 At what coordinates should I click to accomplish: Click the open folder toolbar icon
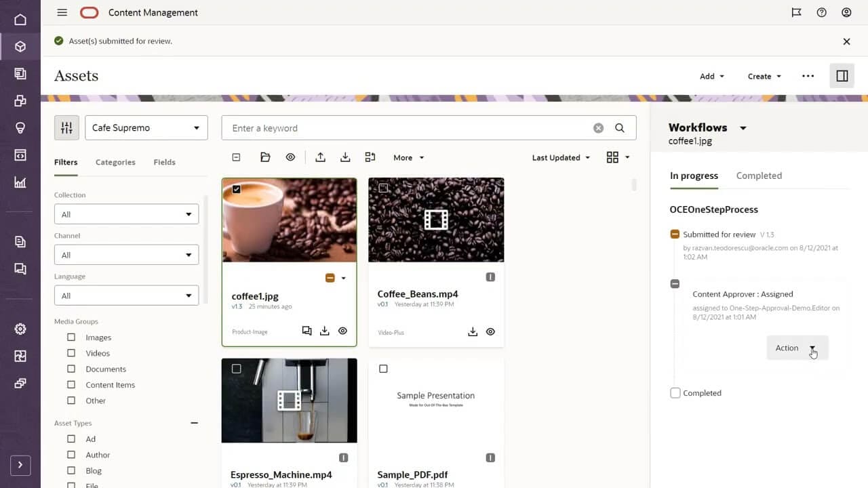pyautogui.click(x=265, y=157)
